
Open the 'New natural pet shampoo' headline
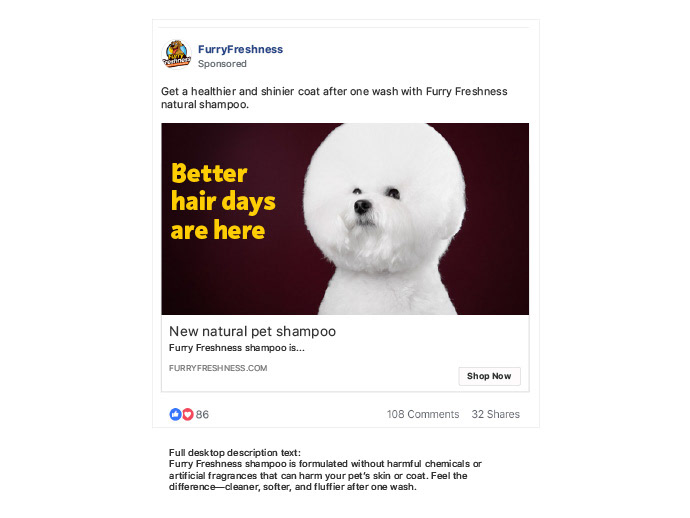pos(252,331)
